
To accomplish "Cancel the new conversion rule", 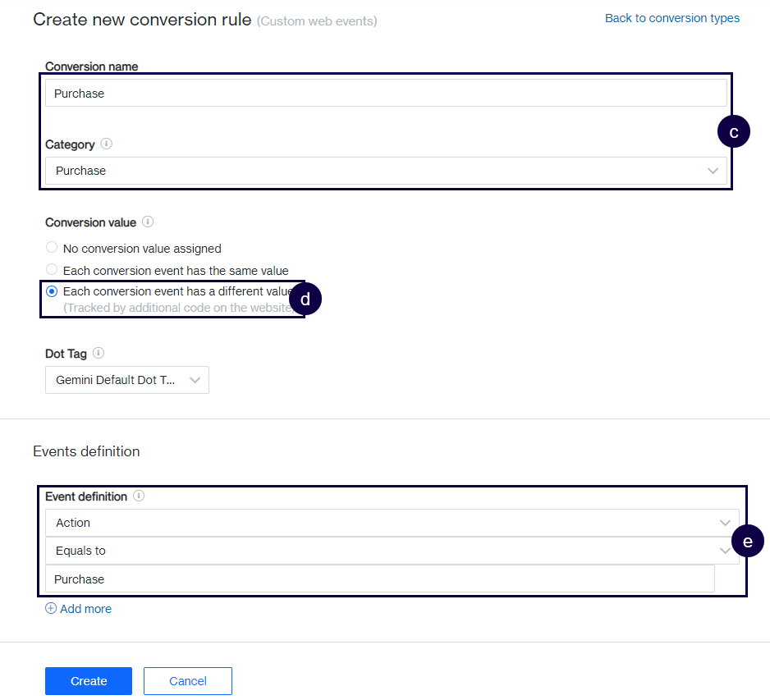I will 187,680.
